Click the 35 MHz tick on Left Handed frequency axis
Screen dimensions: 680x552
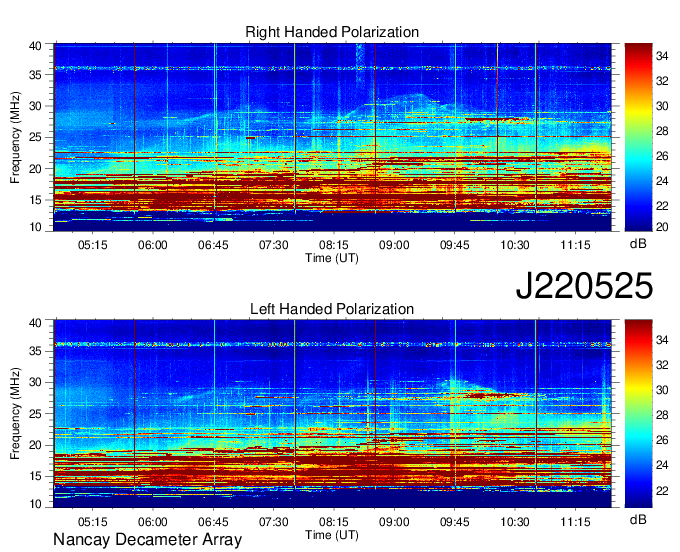tap(35, 351)
